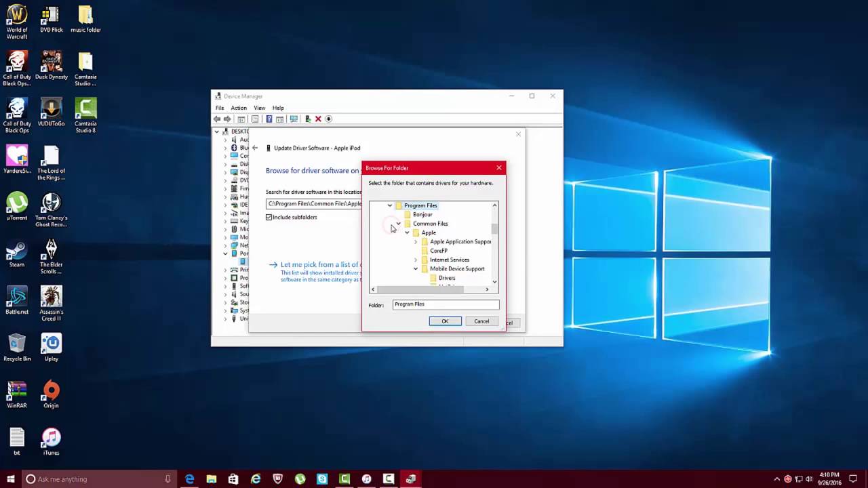
Task: Open the music folder on desktop
Action: (x=85, y=20)
